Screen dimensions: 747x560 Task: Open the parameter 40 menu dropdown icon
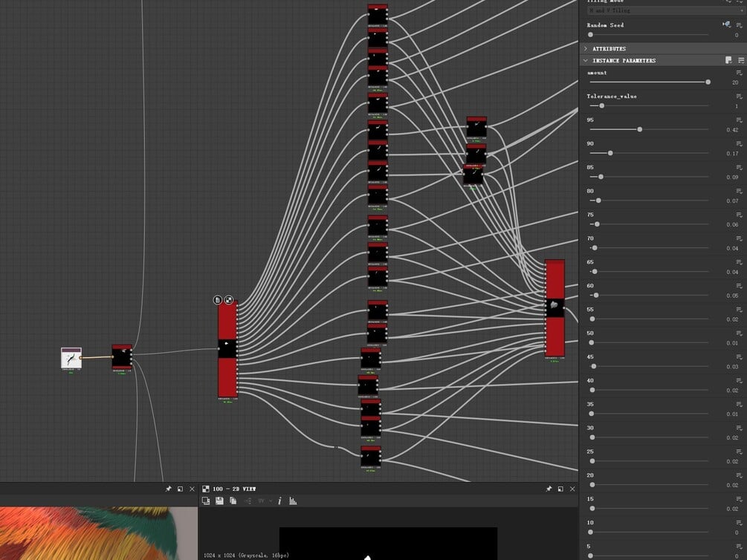click(740, 380)
